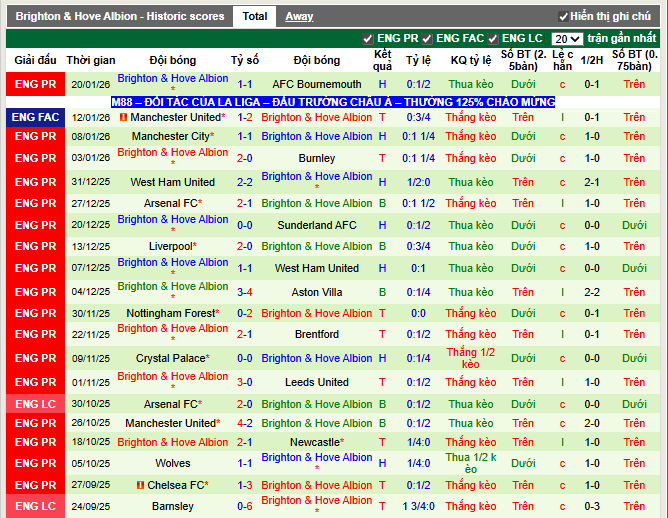Click the M88 La Liga promo banner
Image resolution: width=668 pixels, height=518 pixels.
[x=333, y=102]
